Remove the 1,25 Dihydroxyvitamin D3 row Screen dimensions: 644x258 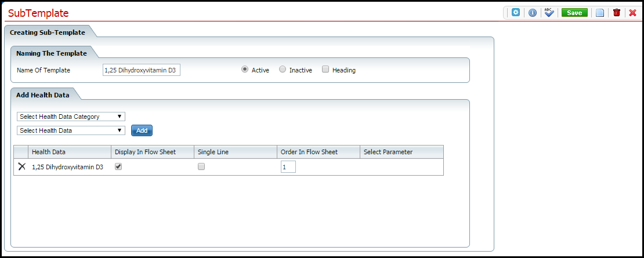(21, 167)
